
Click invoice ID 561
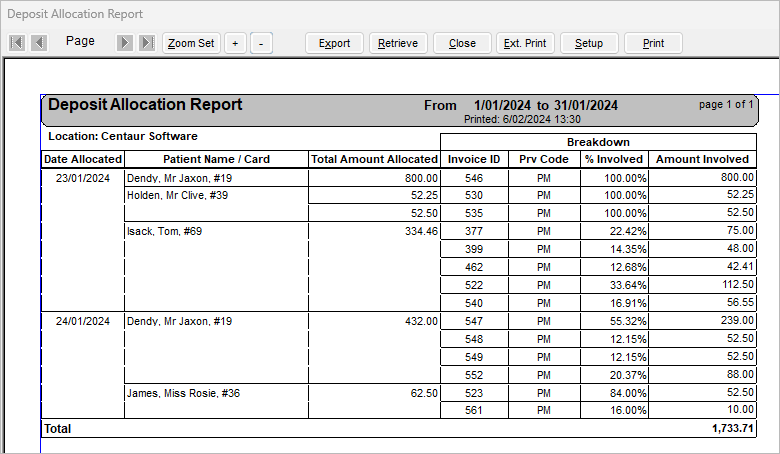click(474, 410)
